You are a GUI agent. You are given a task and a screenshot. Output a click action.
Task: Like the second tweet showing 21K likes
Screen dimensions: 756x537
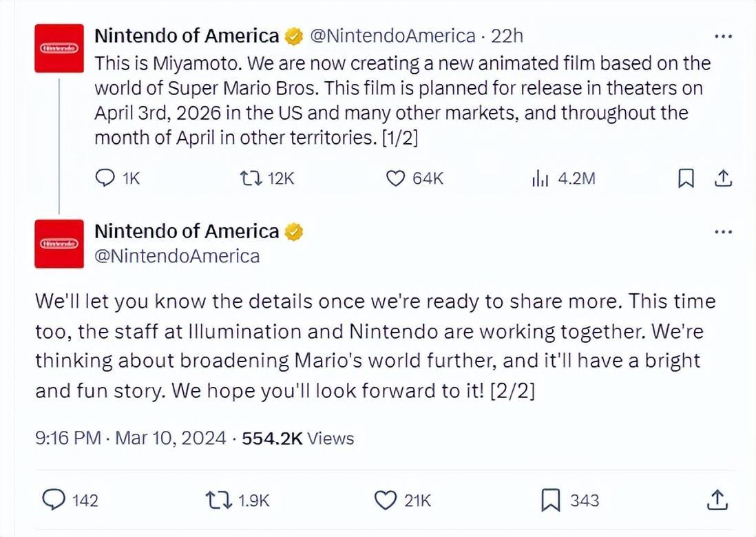coord(386,500)
